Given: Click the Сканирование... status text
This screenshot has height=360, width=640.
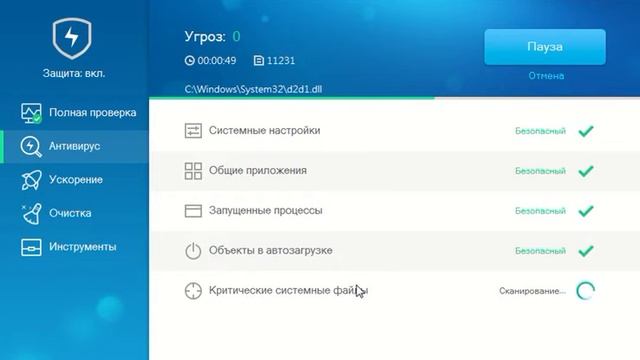Looking at the screenshot, I should (x=532, y=291).
